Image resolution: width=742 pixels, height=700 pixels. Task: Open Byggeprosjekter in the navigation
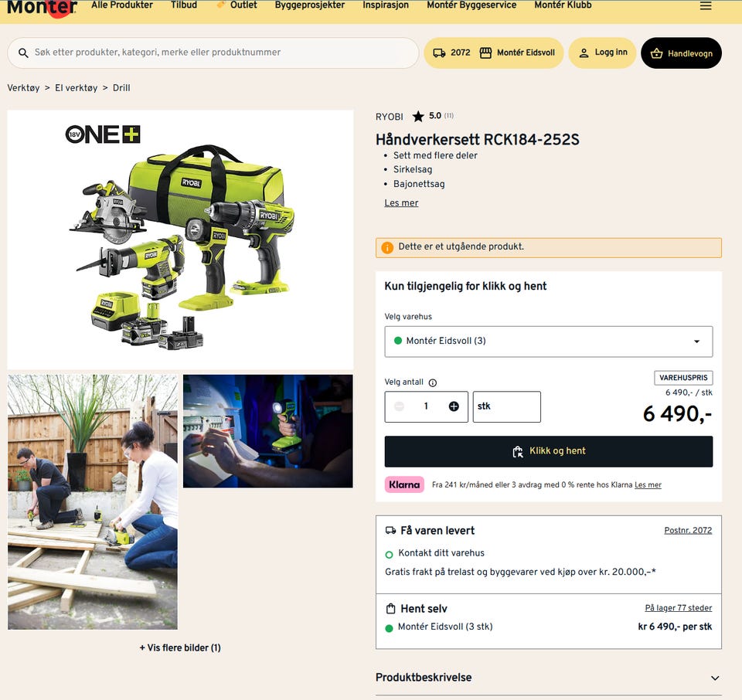pos(310,5)
